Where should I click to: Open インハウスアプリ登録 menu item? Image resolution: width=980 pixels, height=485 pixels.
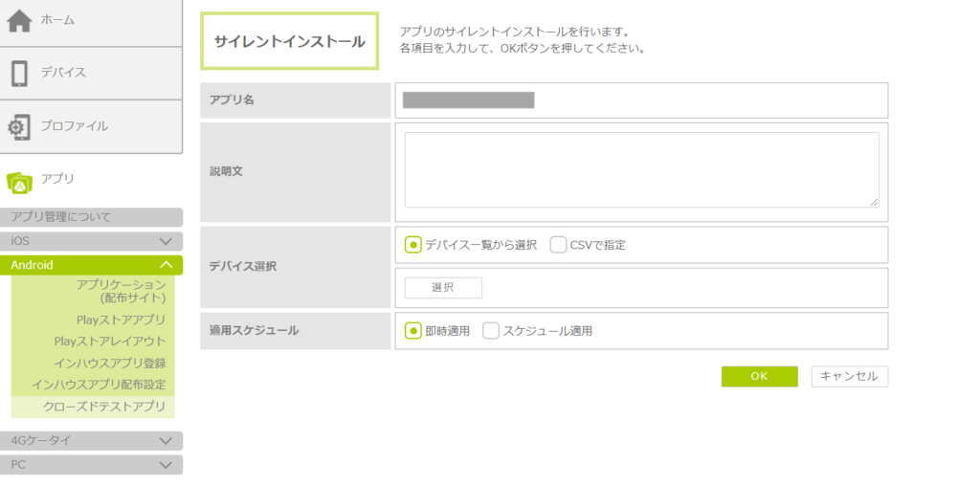click(110, 364)
